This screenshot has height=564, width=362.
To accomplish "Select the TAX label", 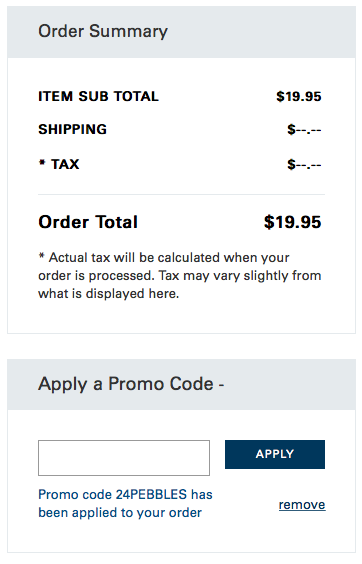I will [65, 164].
